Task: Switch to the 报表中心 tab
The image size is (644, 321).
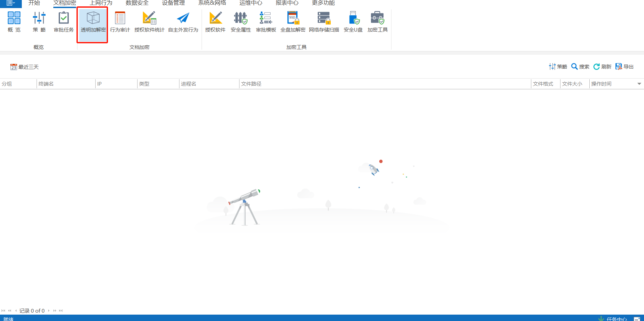Action: coord(287,3)
